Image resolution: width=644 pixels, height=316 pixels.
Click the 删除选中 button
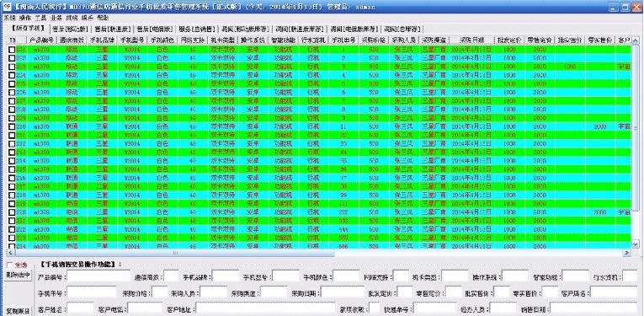click(18, 276)
